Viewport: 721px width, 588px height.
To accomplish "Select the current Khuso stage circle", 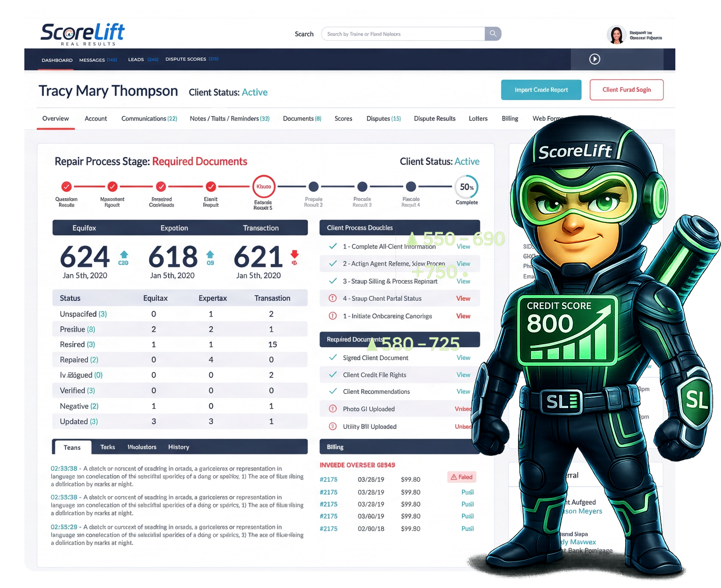I will (264, 186).
